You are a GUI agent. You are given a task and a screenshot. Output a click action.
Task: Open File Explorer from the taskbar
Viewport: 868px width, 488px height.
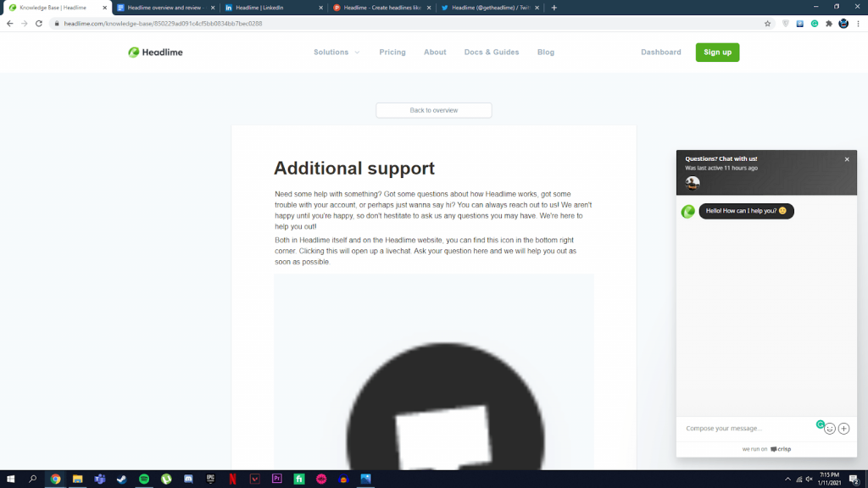tap(77, 480)
